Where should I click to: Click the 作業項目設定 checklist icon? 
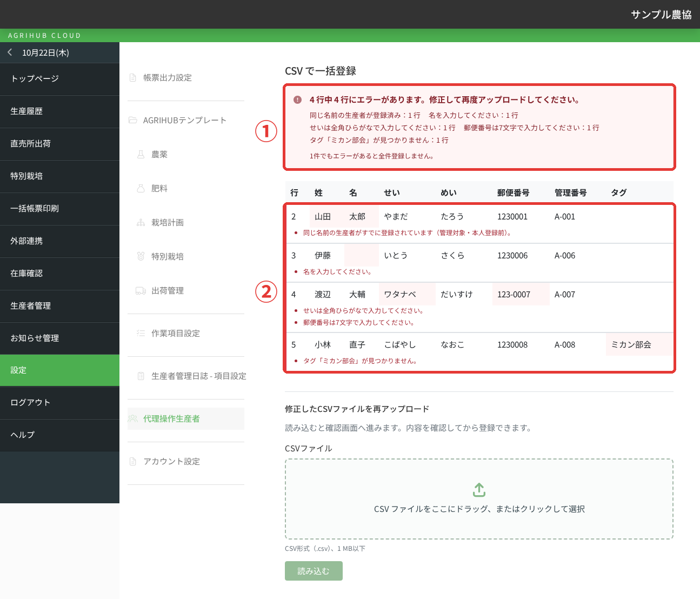click(141, 334)
